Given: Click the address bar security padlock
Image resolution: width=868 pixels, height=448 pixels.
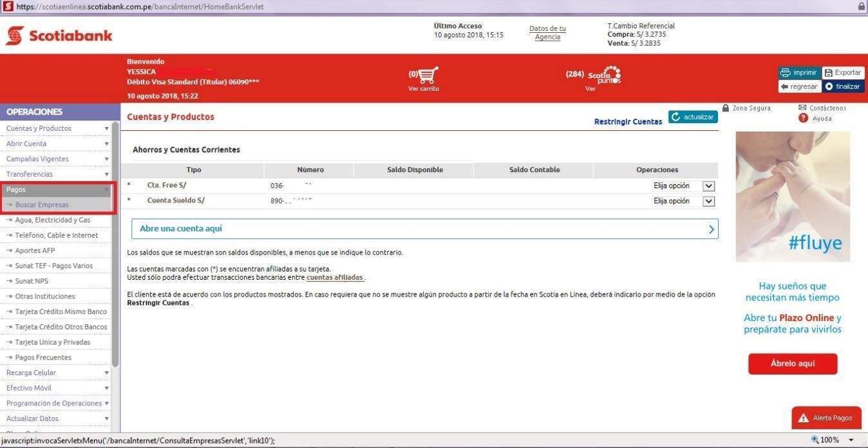Looking at the screenshot, I should (x=861, y=6).
